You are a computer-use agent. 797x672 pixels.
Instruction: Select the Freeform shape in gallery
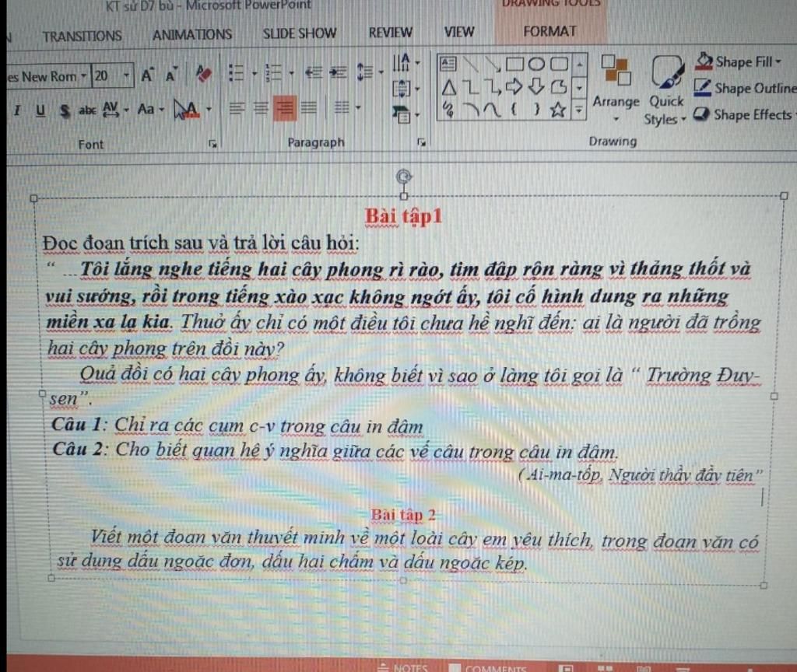[559, 87]
